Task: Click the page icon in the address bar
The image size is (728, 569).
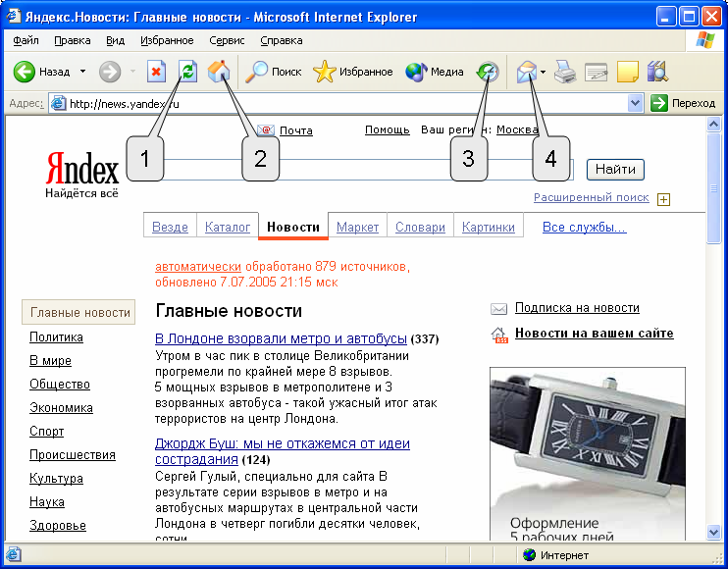Action: pyautogui.click(x=58, y=103)
